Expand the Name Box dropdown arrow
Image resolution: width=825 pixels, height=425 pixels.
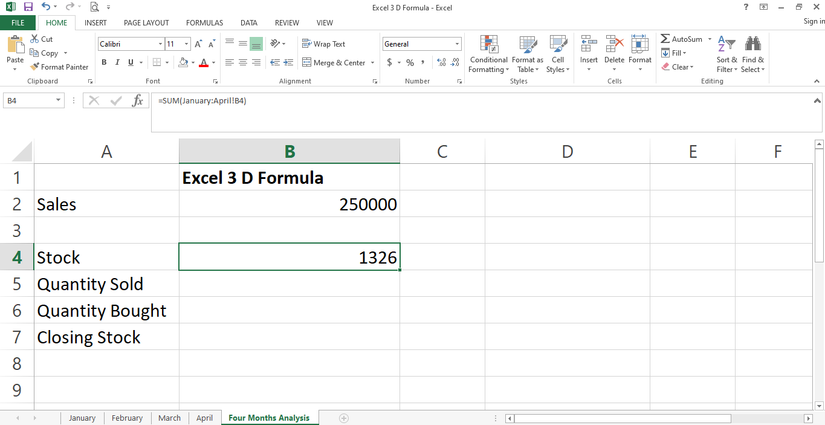(x=60, y=101)
